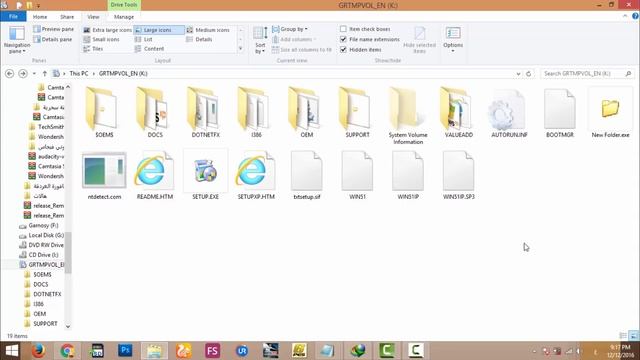Refresh the current folder view
The height and width of the screenshot is (360, 640).
pyautogui.click(x=529, y=73)
